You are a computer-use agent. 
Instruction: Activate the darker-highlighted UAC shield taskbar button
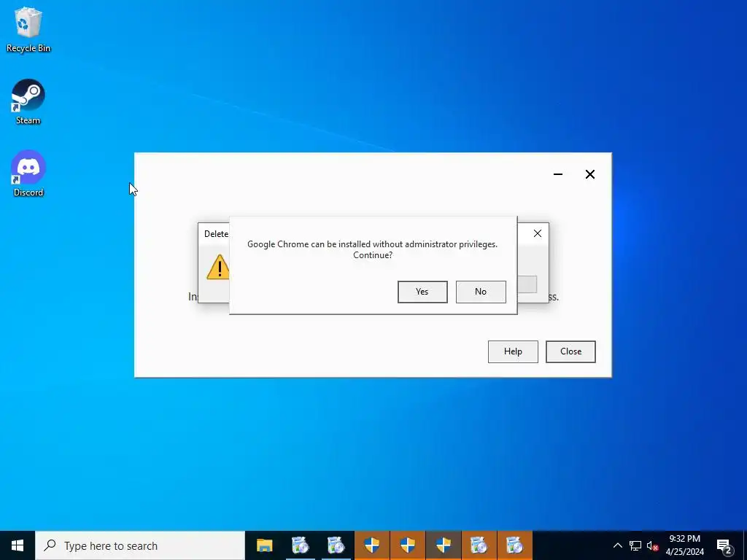(443, 545)
